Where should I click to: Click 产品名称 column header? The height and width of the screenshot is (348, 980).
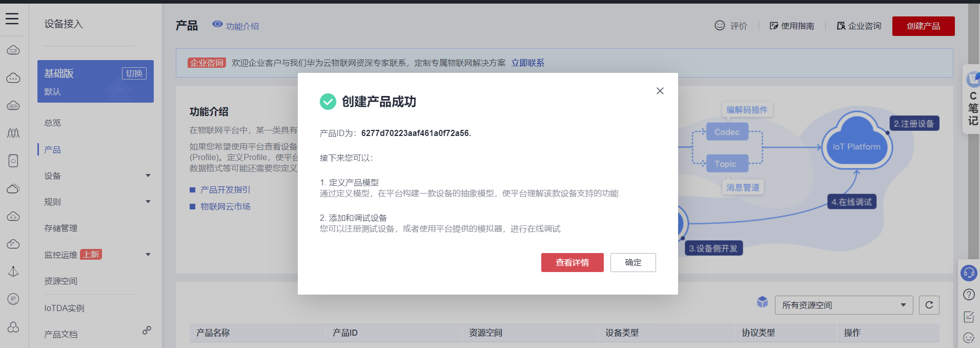[213, 333]
